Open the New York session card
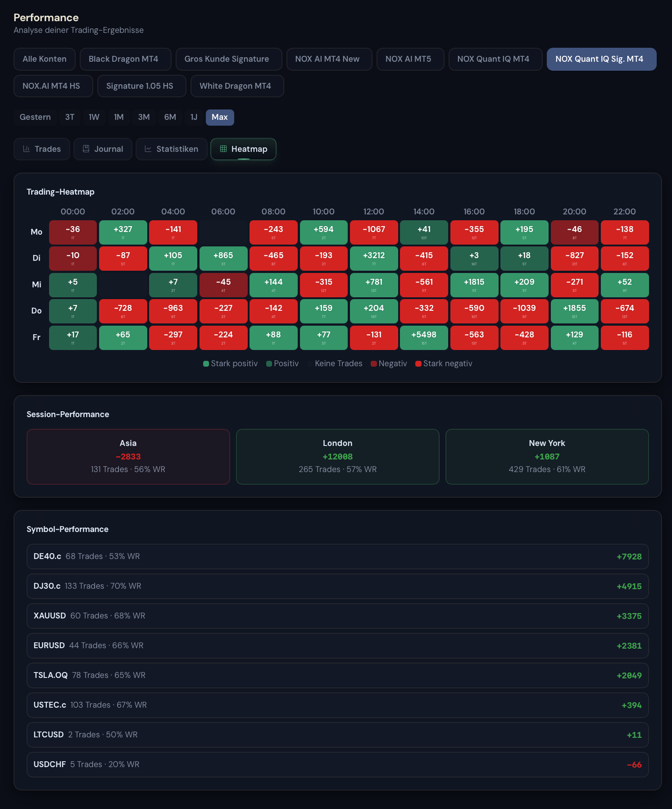The width and height of the screenshot is (672, 809). (547, 457)
